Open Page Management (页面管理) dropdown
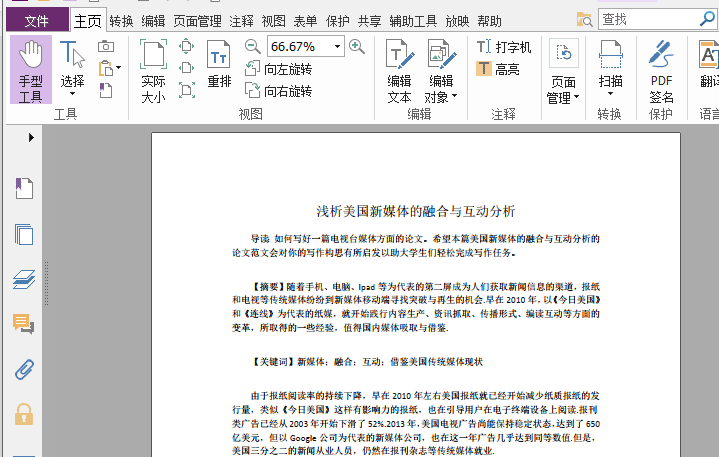719x457 pixels. pyautogui.click(x=563, y=72)
